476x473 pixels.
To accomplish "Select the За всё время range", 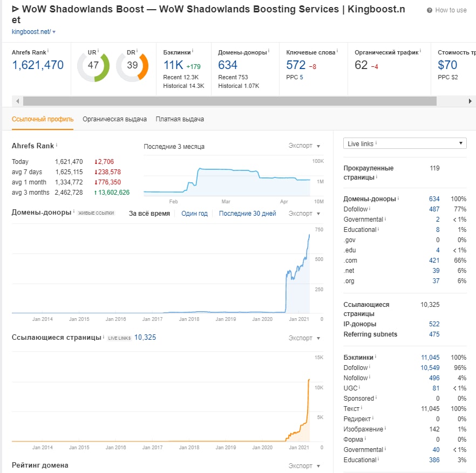I will click(149, 214).
